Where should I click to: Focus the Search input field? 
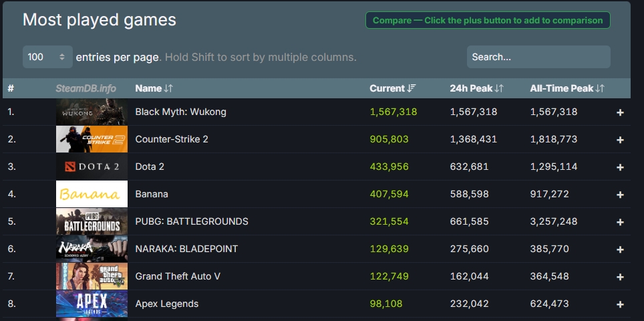(x=538, y=57)
